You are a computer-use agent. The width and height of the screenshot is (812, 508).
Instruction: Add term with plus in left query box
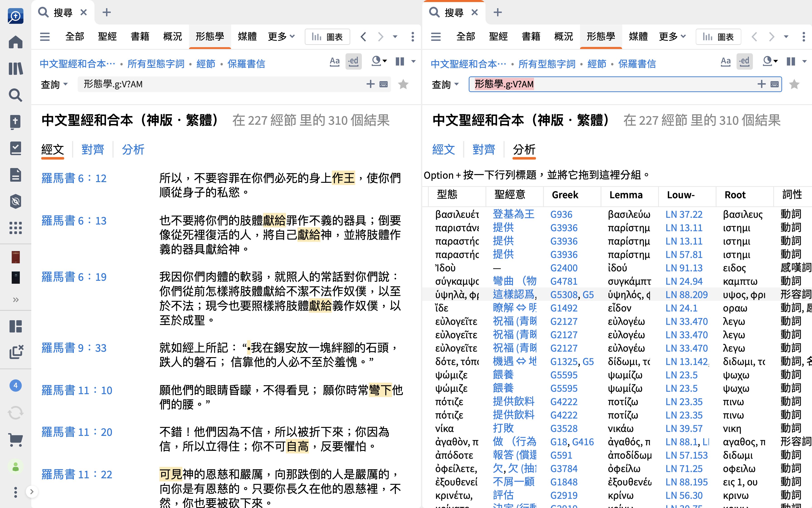click(370, 84)
